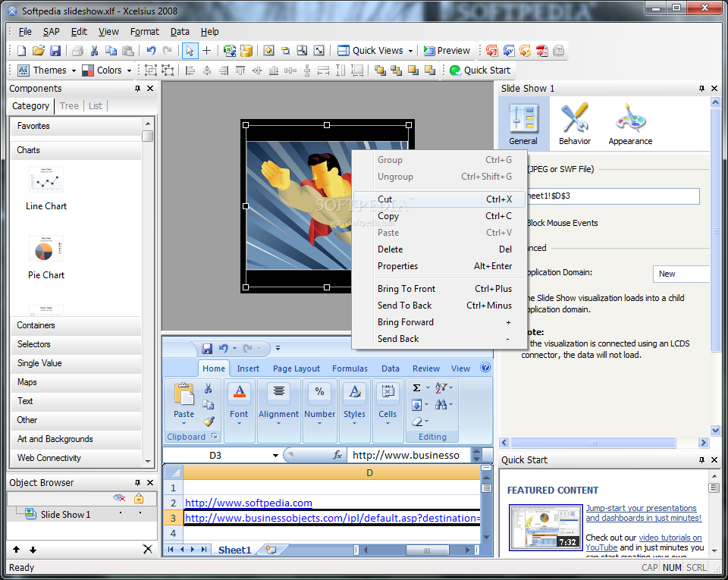
Task: Switch to the Tree tab in Components
Action: (x=69, y=106)
